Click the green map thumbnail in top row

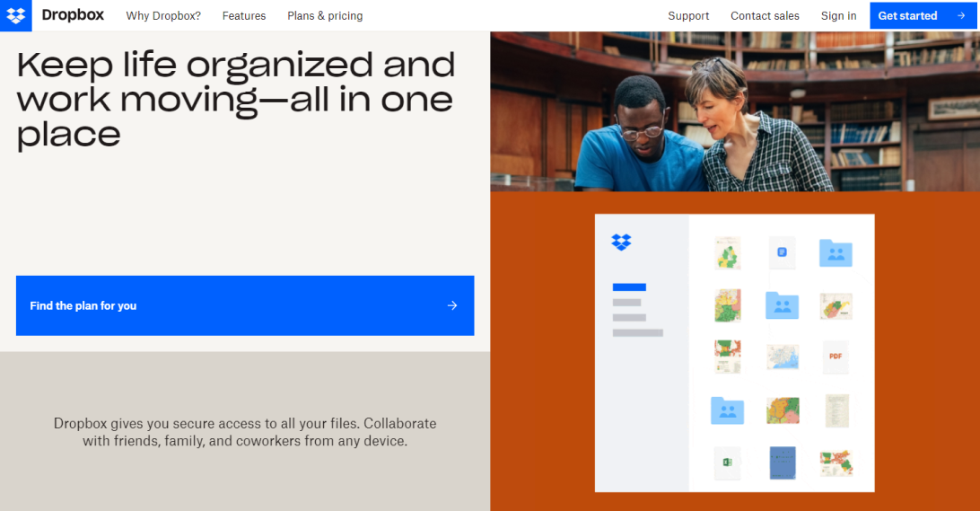pyautogui.click(x=728, y=253)
